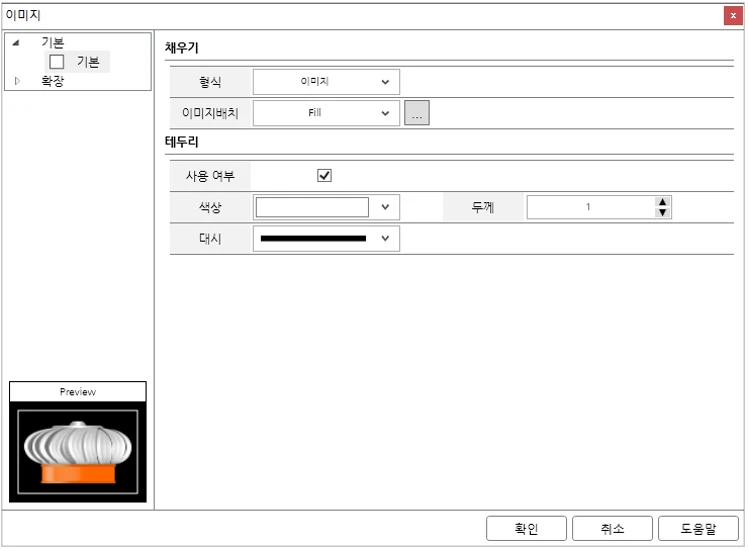Open help via the 도움말 button
The width and height of the screenshot is (748, 551).
point(698,529)
